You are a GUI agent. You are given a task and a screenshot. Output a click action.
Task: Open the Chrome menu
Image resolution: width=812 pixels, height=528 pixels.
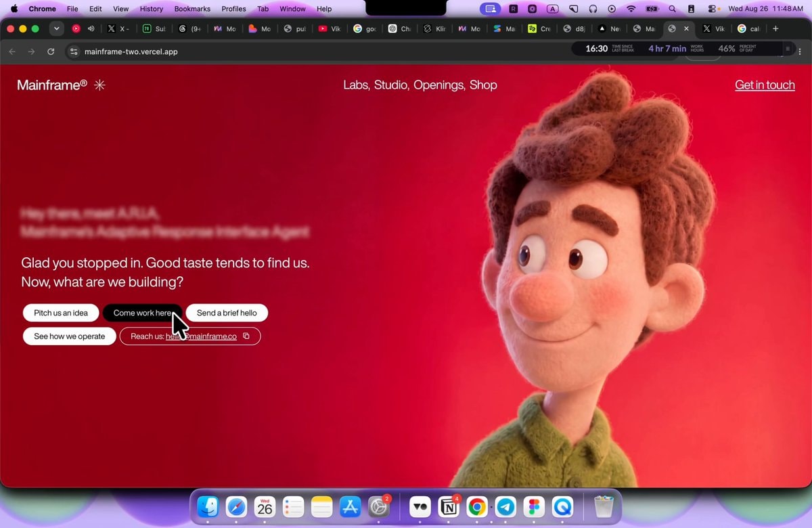[x=42, y=9]
